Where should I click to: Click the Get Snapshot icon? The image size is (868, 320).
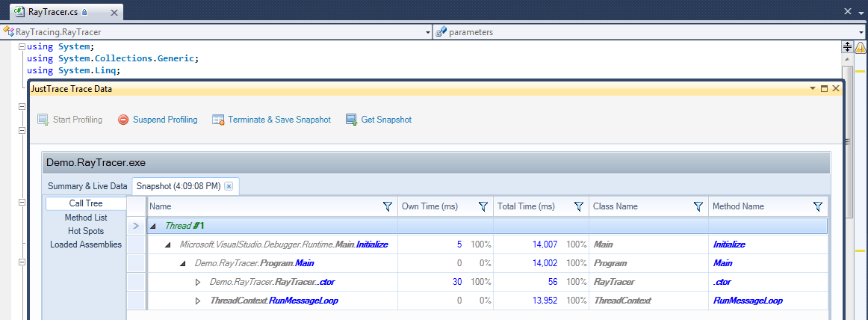(352, 120)
